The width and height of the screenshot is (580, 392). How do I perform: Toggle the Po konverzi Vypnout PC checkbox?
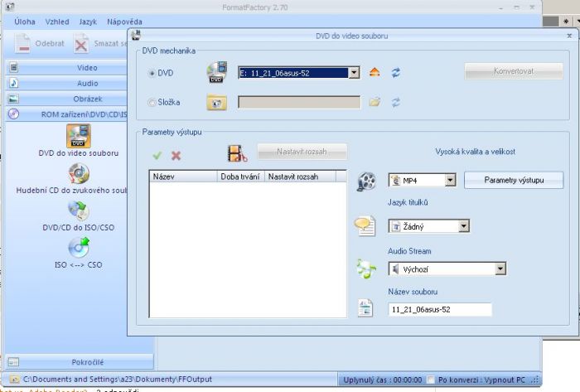pyautogui.click(x=430, y=380)
